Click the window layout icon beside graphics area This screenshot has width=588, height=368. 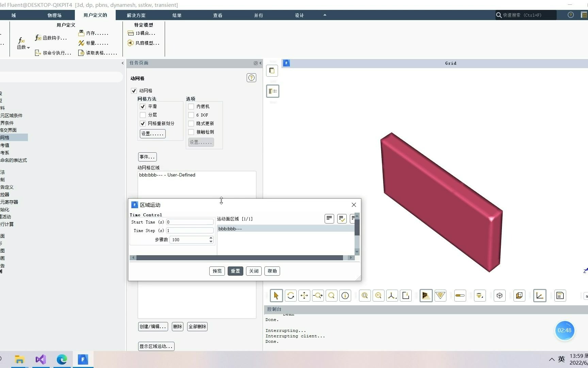(272, 71)
